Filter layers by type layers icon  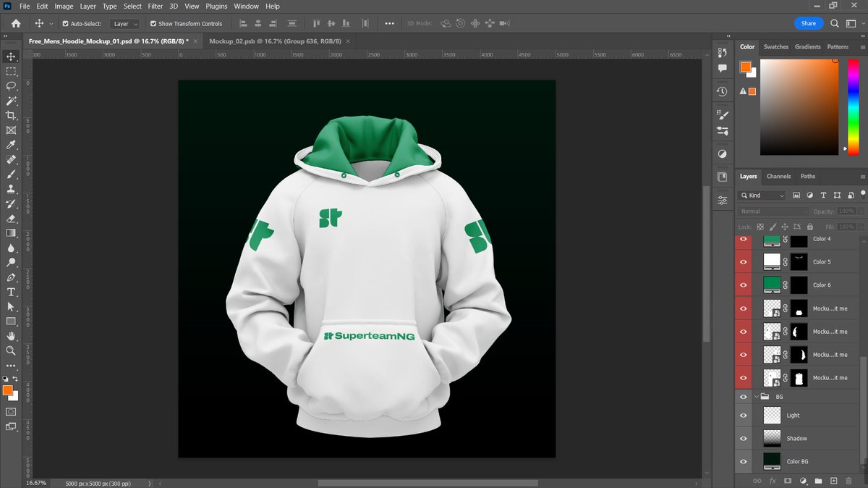824,195
